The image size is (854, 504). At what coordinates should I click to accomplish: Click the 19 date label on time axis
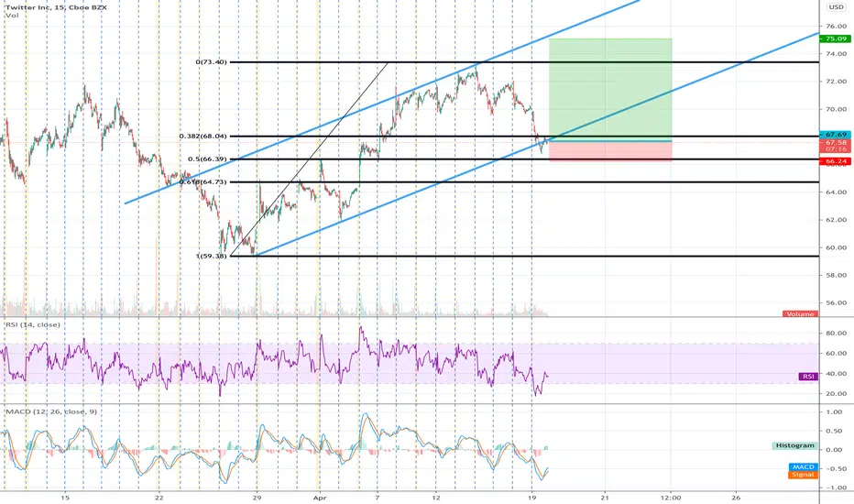pyautogui.click(x=532, y=498)
